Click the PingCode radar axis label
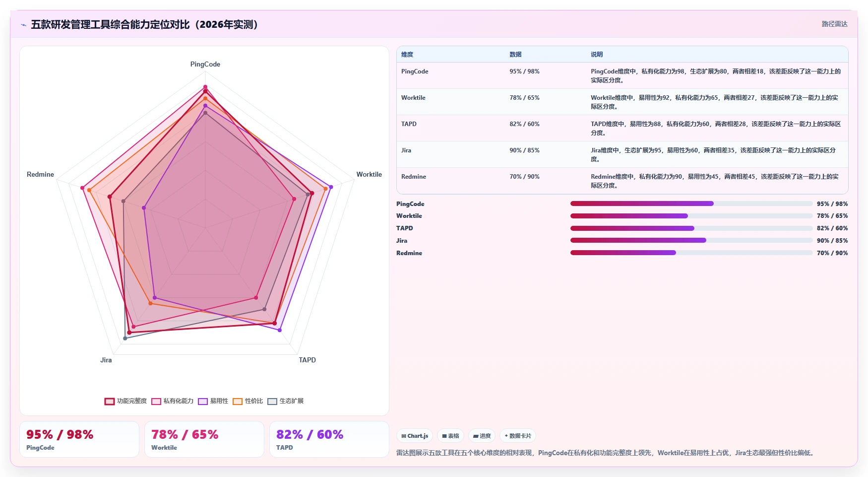 click(205, 65)
